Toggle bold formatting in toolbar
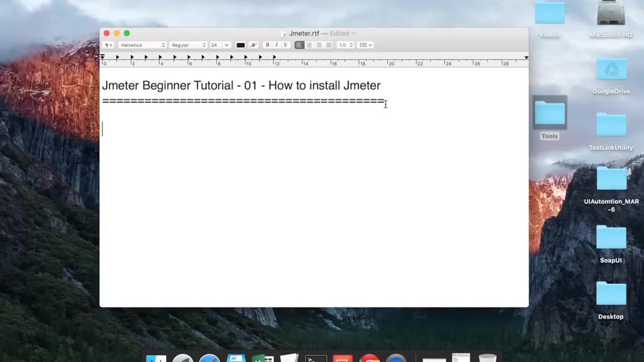The image size is (644, 362). tap(267, 45)
